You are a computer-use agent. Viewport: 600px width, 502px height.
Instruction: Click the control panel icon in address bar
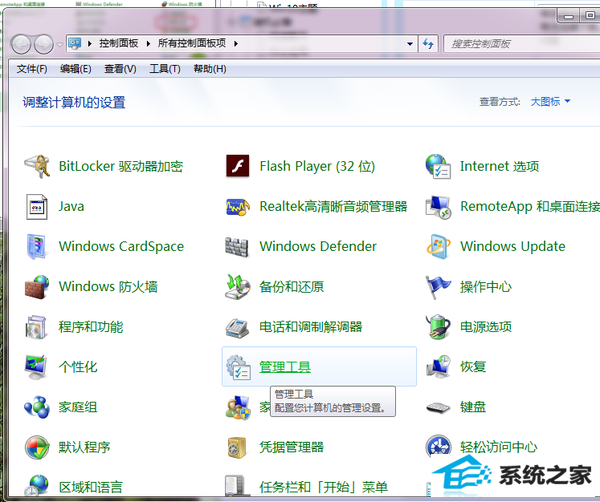coord(75,44)
